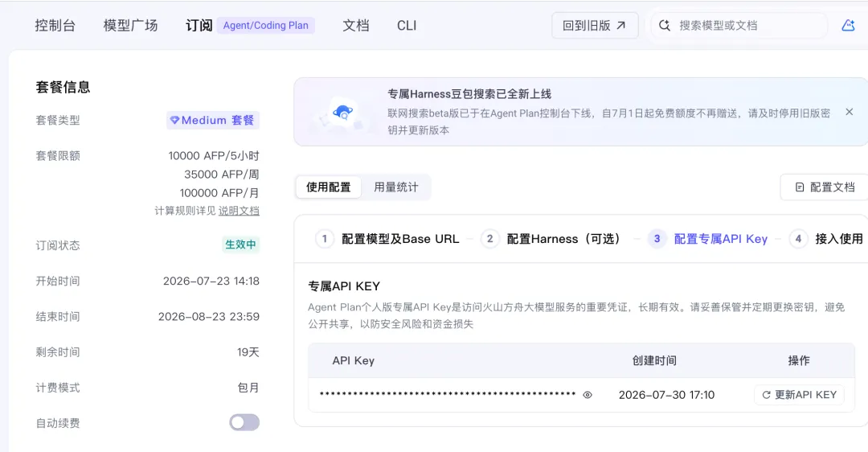
Task: Click the notification icon beside the search box
Action: (848, 26)
